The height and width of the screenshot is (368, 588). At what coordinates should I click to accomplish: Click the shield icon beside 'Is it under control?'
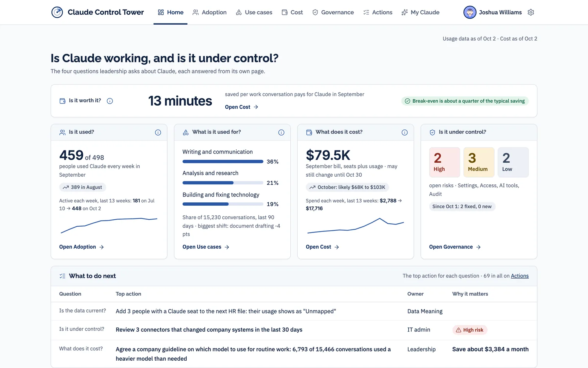pyautogui.click(x=433, y=132)
